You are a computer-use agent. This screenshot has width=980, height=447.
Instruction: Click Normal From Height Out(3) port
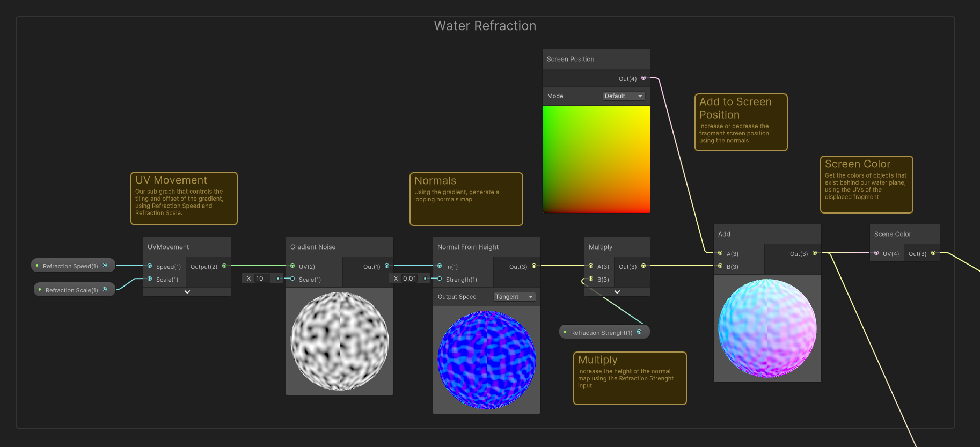(534, 266)
